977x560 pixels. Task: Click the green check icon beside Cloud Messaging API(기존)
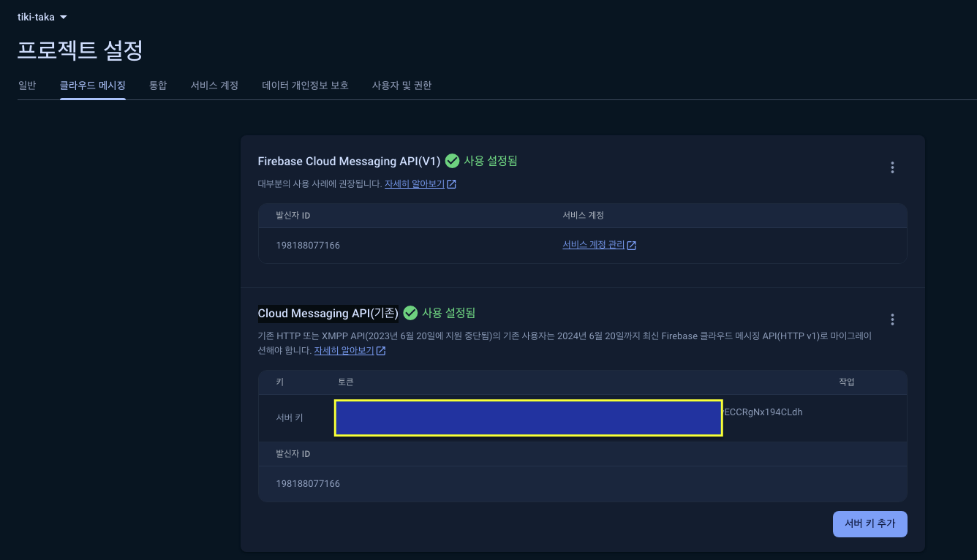pos(410,313)
